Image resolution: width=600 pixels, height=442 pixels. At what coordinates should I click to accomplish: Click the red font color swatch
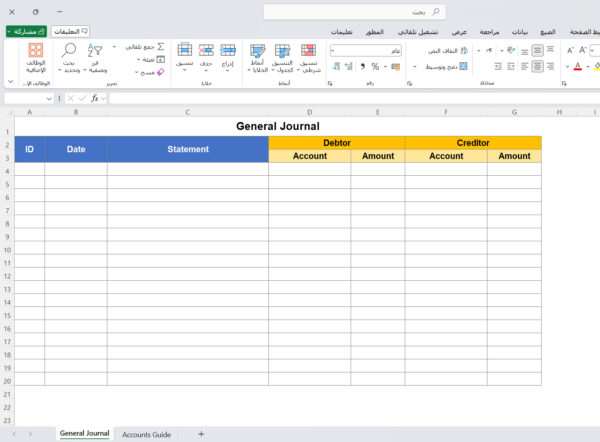578,67
